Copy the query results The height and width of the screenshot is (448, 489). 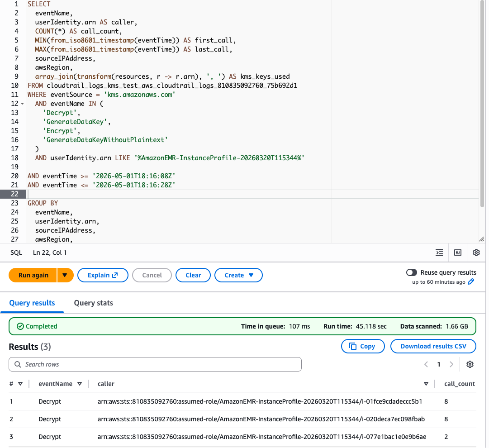pos(363,346)
